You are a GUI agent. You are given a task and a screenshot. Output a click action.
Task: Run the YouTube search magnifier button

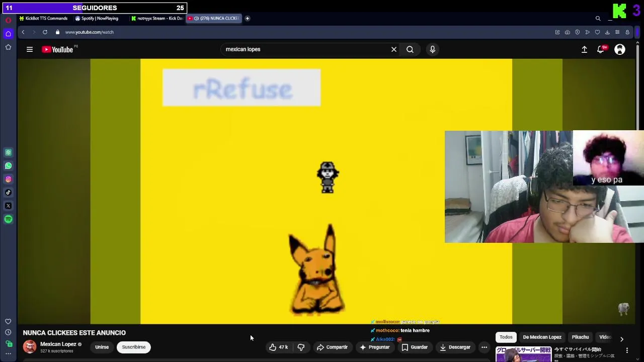point(410,49)
